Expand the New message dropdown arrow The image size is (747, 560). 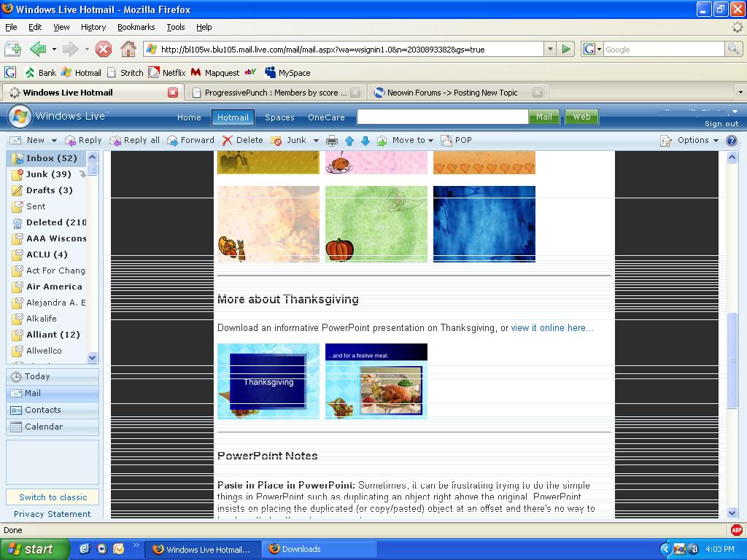pos(54,141)
